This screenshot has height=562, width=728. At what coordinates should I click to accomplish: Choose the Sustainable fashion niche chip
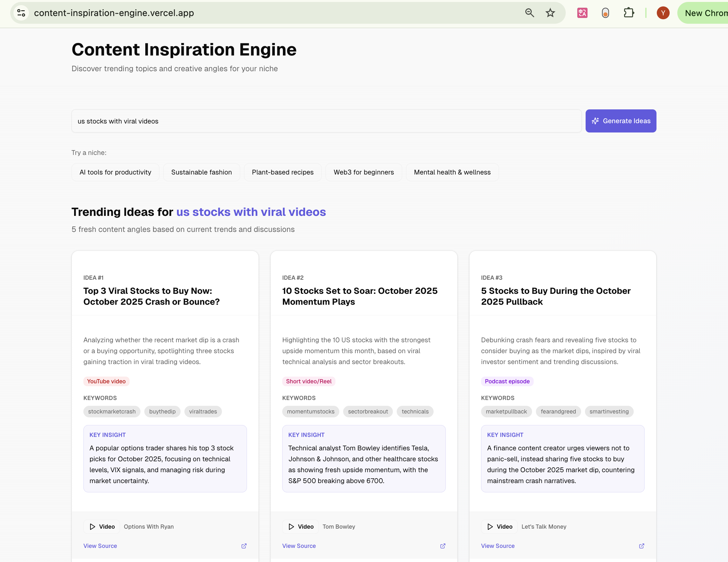[x=201, y=172]
